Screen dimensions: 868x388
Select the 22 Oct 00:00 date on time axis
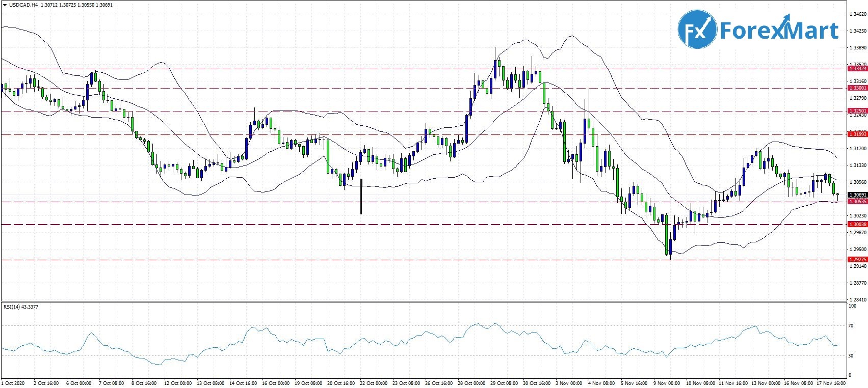[374, 383]
